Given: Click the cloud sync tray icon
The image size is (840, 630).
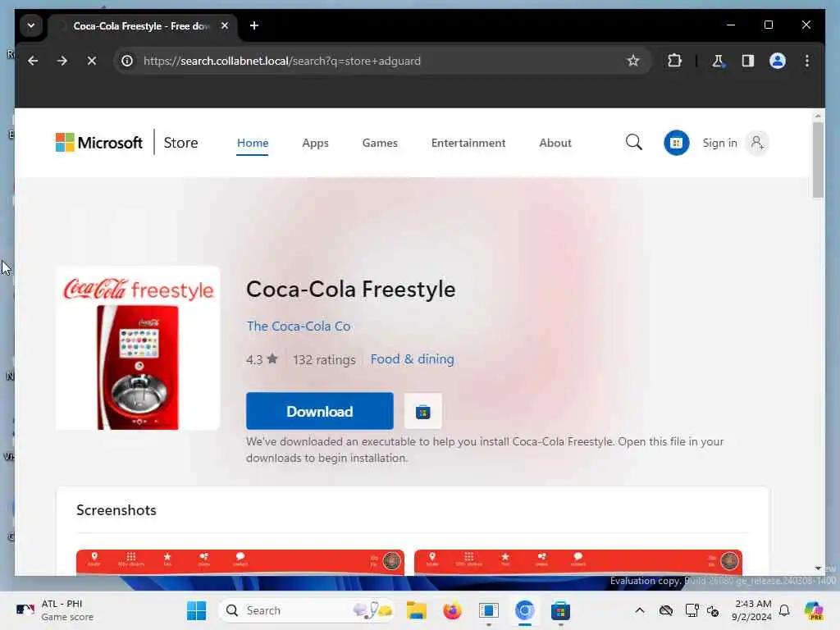Looking at the screenshot, I should click(x=666, y=610).
